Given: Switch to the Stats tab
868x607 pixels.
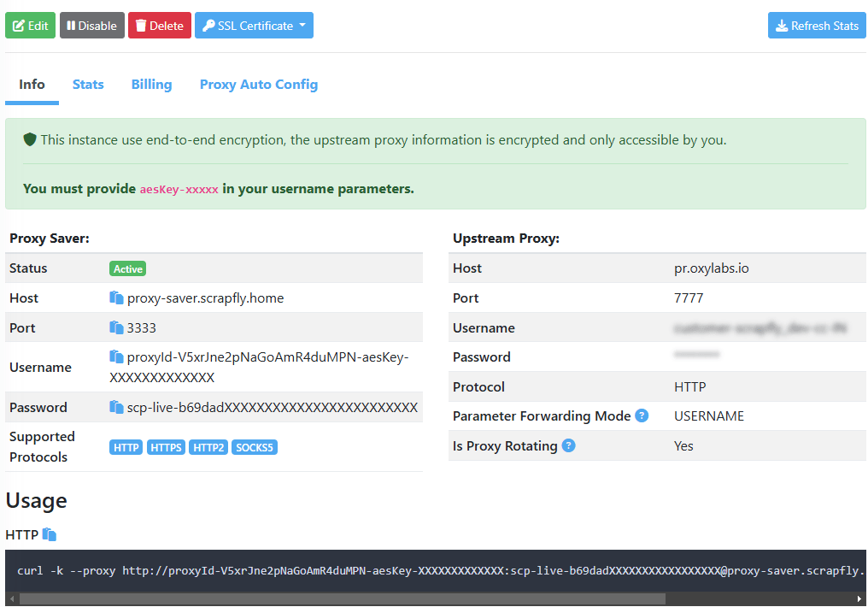Looking at the screenshot, I should (88, 84).
